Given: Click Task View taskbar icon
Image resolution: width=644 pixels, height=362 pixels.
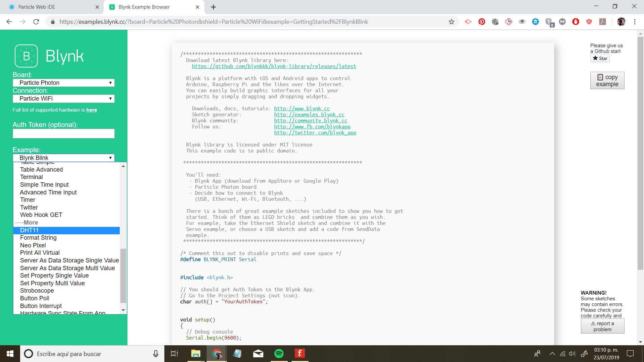Looking at the screenshot, I should click(174, 354).
